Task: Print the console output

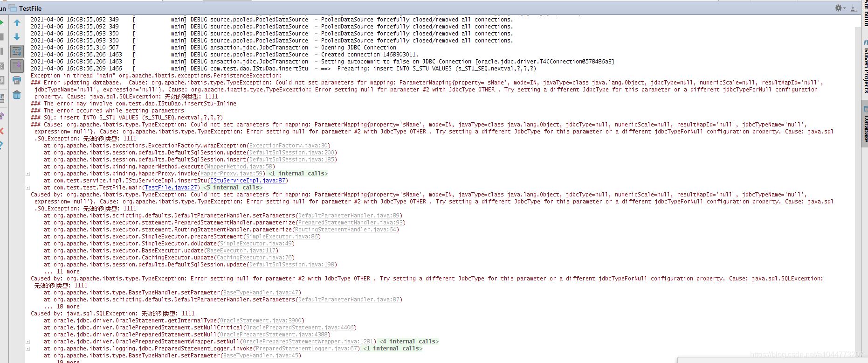Action: [x=17, y=80]
